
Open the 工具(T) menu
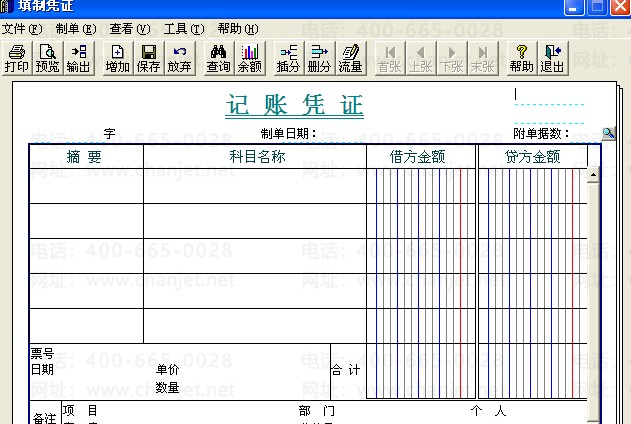[184, 29]
